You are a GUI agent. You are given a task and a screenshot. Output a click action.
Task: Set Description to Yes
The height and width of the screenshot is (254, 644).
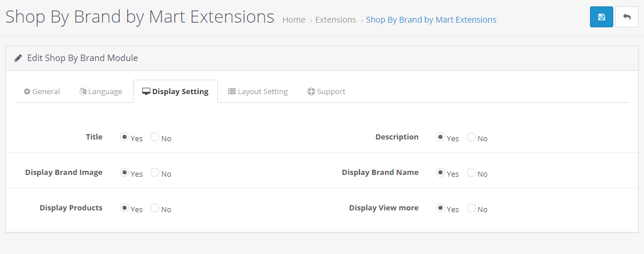(440, 137)
